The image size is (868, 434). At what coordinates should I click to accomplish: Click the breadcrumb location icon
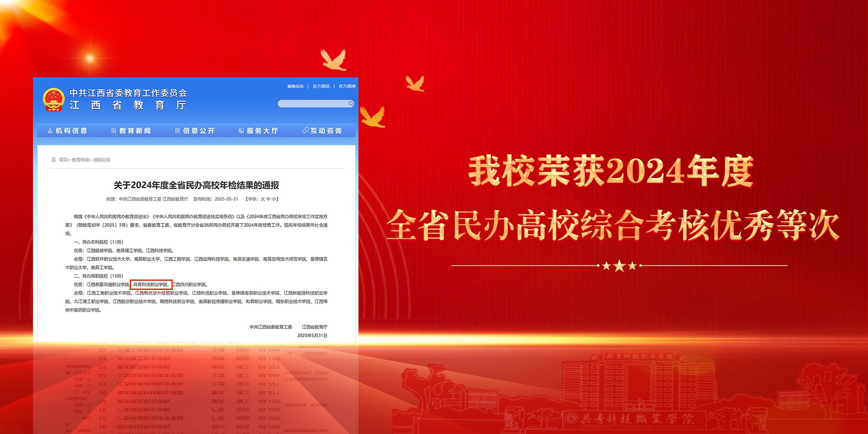(x=54, y=160)
